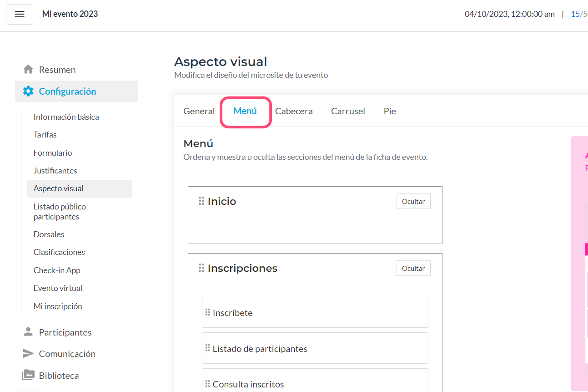Grab the Inscríbete item drag handle
Viewport: 588px width, 392px height.
point(207,312)
